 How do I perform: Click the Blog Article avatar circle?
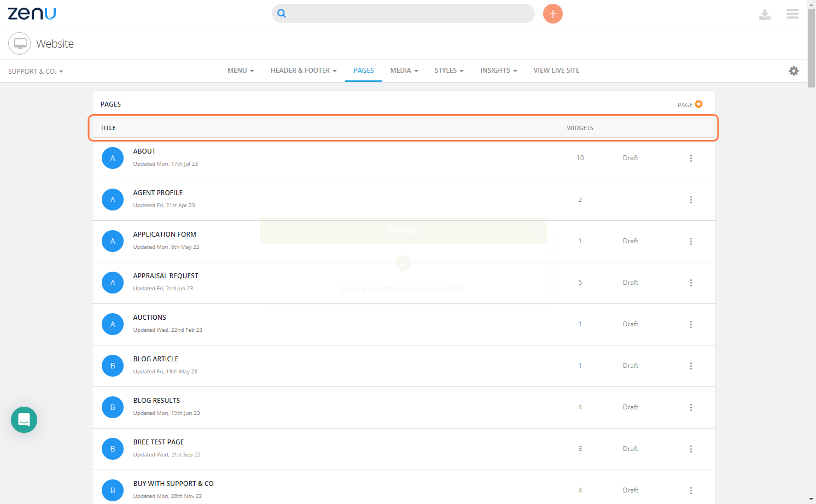(113, 366)
